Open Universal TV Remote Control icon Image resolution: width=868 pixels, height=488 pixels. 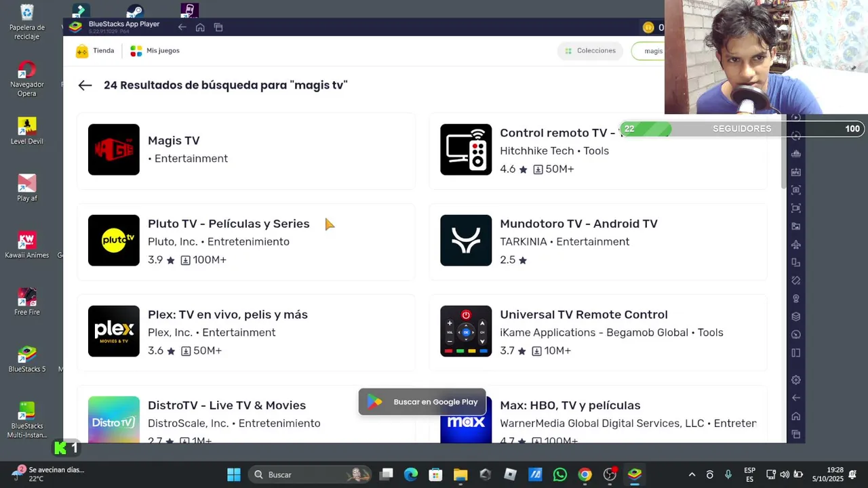(466, 331)
